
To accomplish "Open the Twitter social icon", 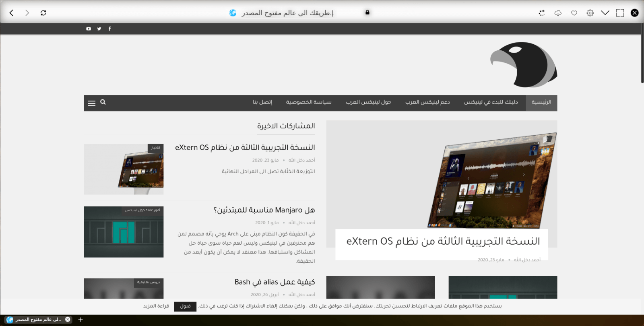I will pos(99,29).
